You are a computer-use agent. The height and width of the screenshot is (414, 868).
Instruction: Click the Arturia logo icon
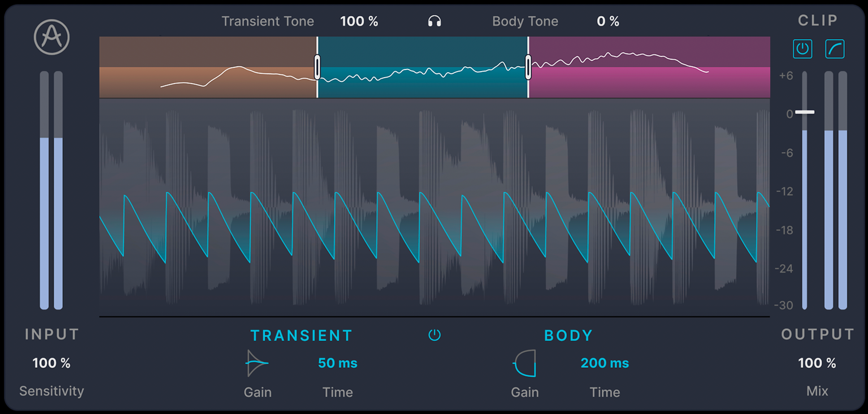click(x=52, y=37)
